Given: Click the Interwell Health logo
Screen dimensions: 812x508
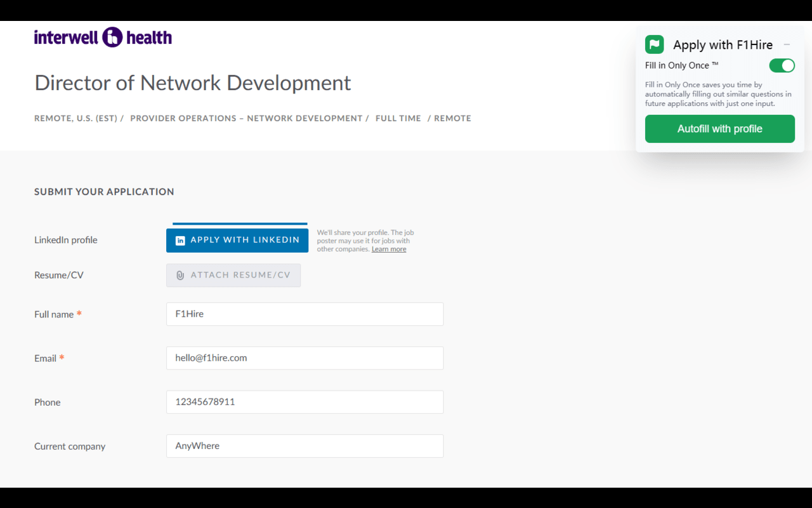Looking at the screenshot, I should point(103,37).
